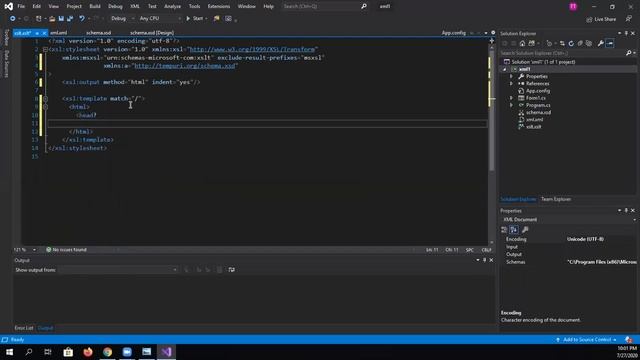Open the Any CPU platform dropdown
The width and height of the screenshot is (640, 360).
[160, 18]
